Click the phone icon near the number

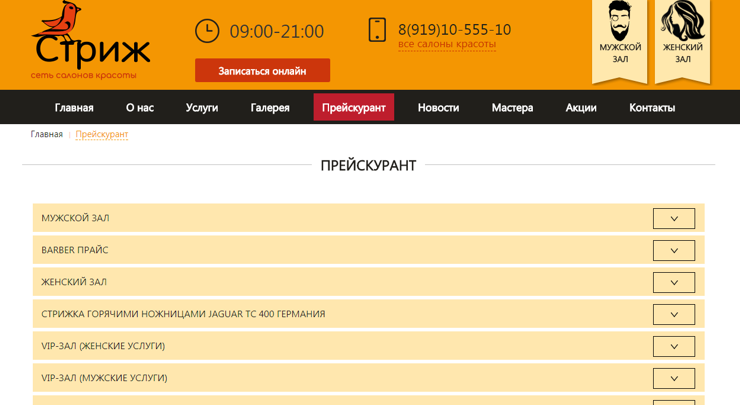pyautogui.click(x=377, y=30)
